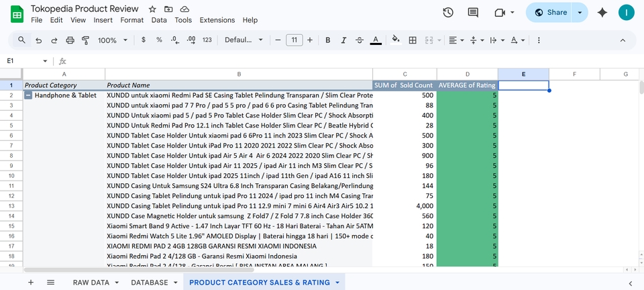This screenshot has height=290, width=644.
Task: Click the font size field
Action: click(x=294, y=40)
